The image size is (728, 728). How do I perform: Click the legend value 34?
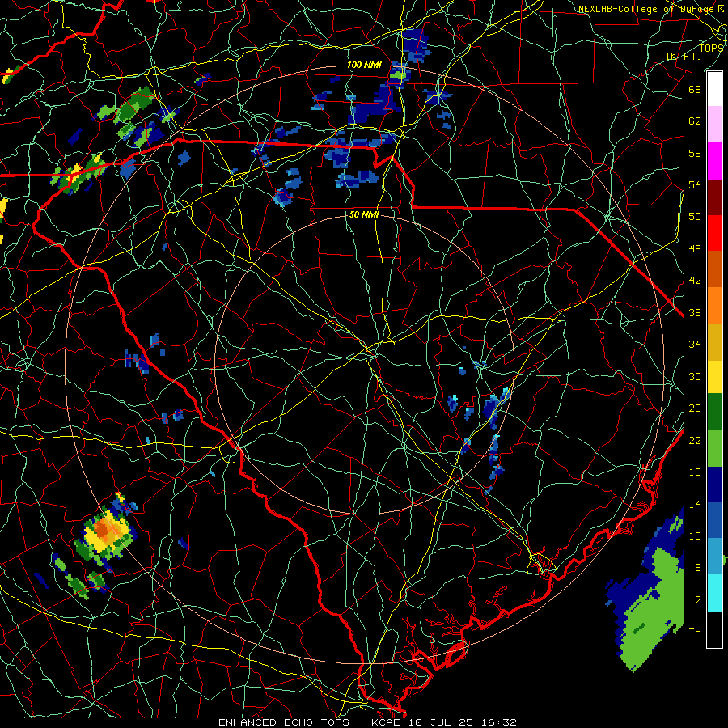pyautogui.click(x=695, y=345)
